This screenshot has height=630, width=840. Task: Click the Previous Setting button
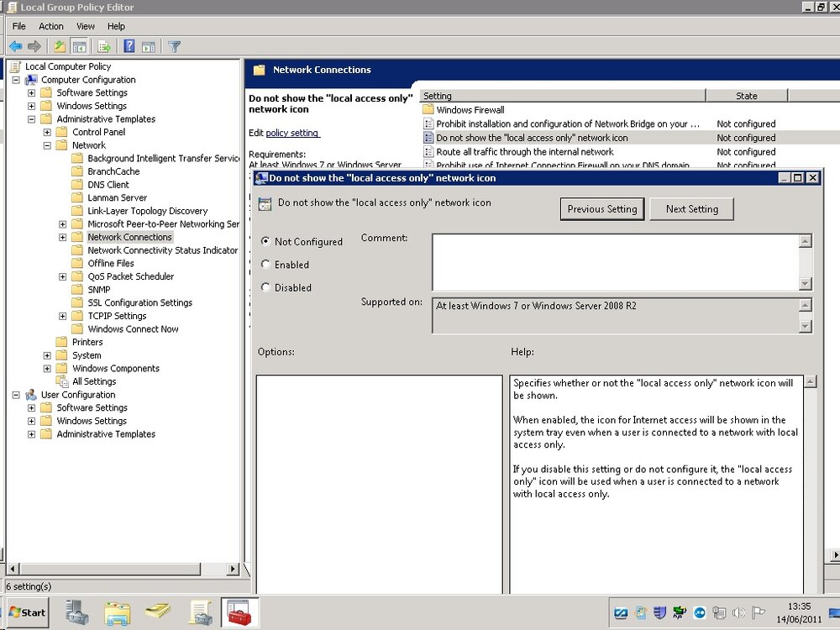[602, 209]
